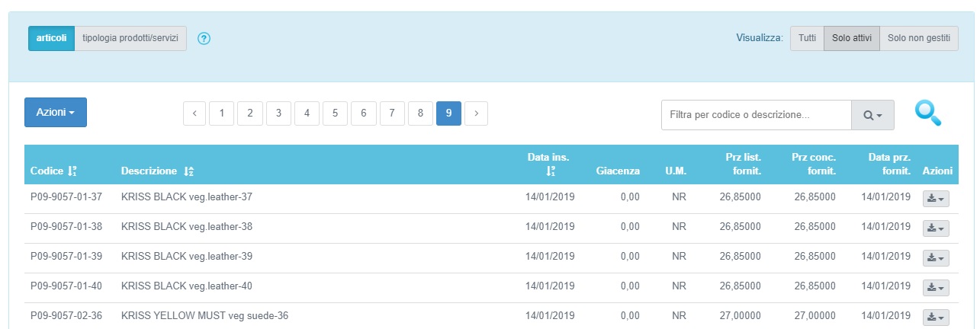Sort by Codice column sort icon
The height and width of the screenshot is (329, 980).
72,171
